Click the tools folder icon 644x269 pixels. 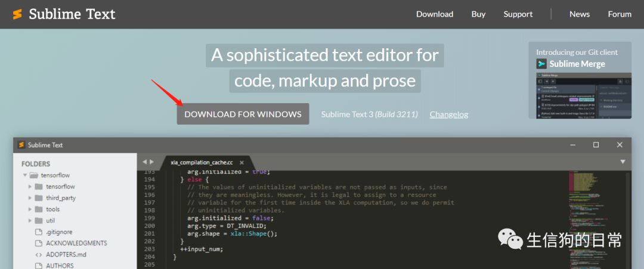coord(39,209)
